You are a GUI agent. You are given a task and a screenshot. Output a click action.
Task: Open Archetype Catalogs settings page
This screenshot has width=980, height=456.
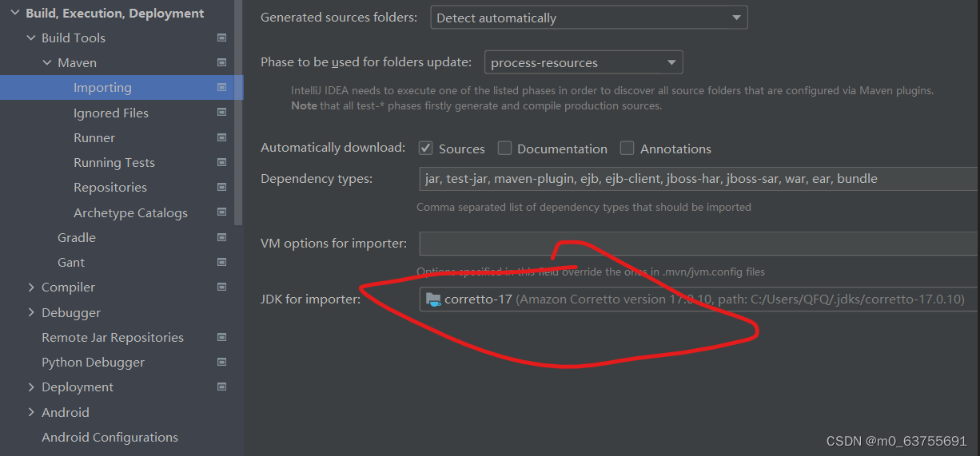[130, 212]
